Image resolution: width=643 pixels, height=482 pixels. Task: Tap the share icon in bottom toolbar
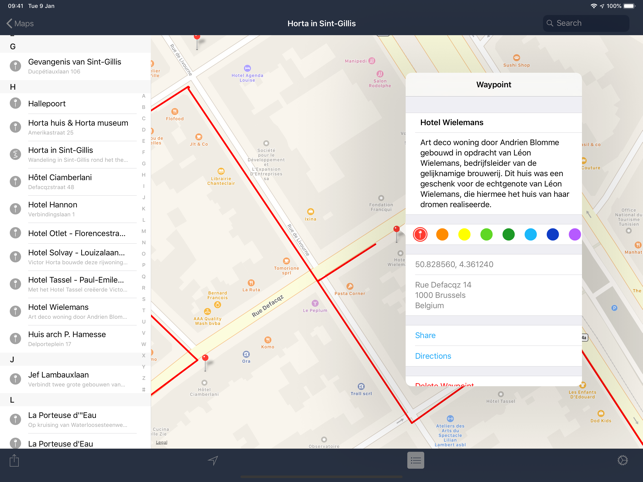pos(14,461)
